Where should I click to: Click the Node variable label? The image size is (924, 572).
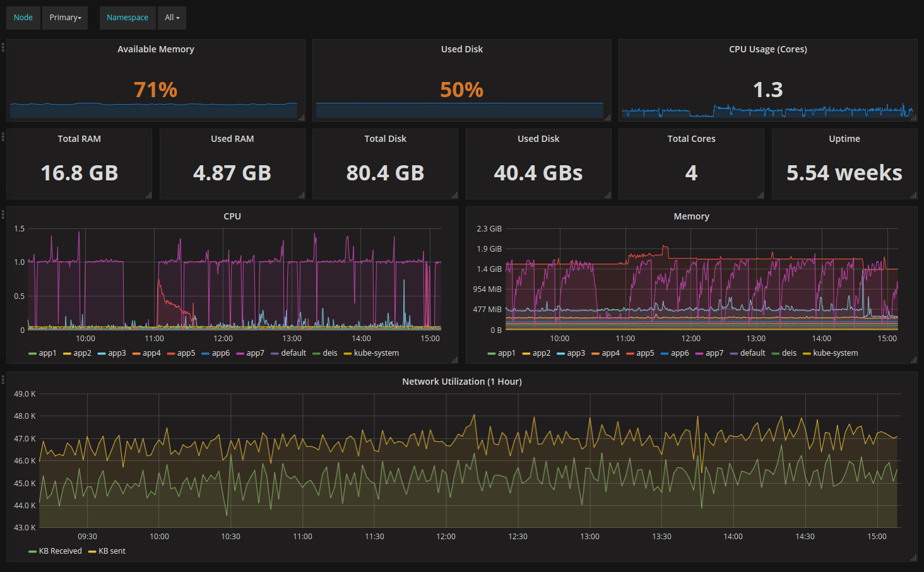[x=23, y=18]
